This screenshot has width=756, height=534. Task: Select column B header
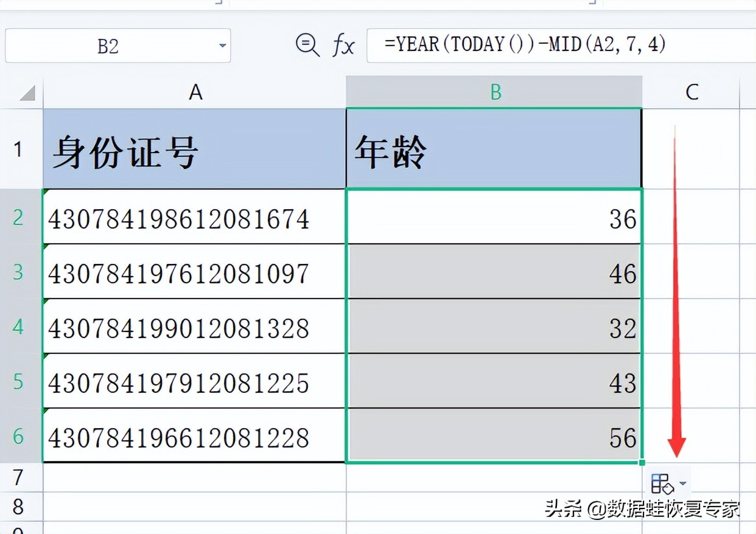click(494, 92)
